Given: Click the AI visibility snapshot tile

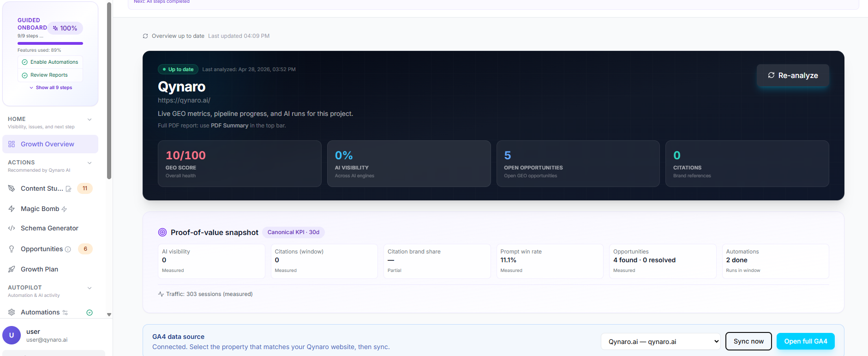Looking at the screenshot, I should tap(211, 261).
